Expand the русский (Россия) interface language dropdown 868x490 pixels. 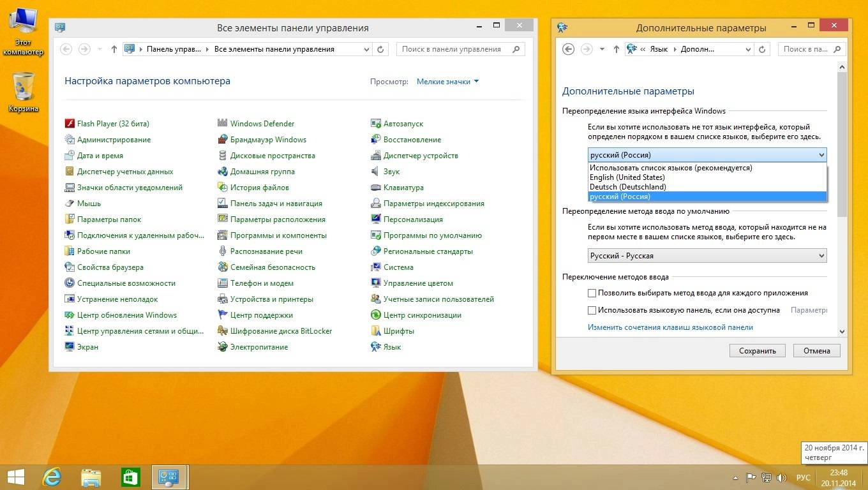coord(707,155)
